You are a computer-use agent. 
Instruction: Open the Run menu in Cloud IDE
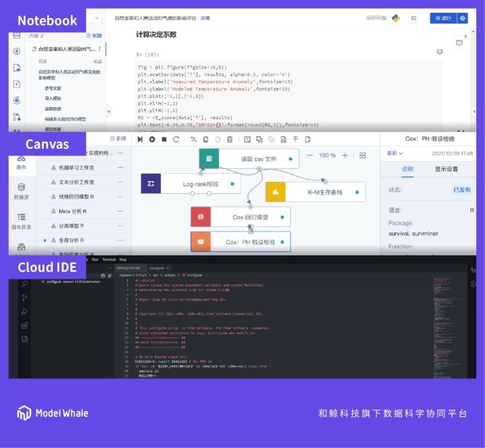[95, 259]
